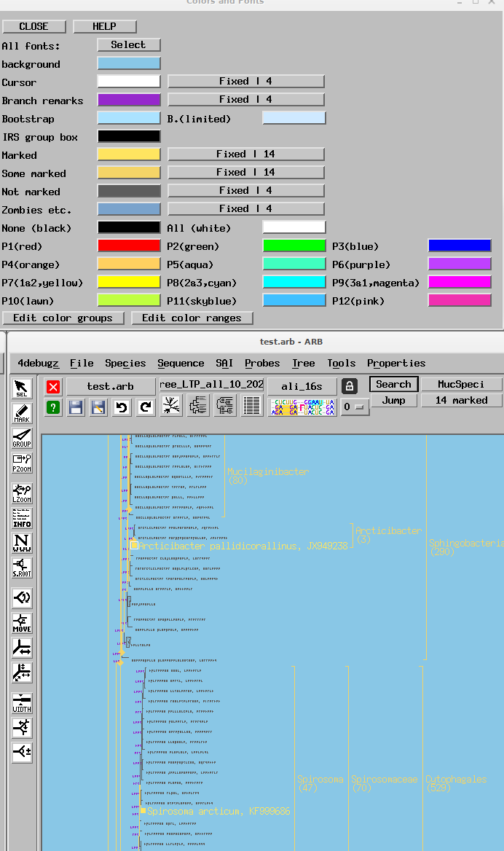
Task: Open the protection level 0 dropdown
Action: click(x=355, y=407)
